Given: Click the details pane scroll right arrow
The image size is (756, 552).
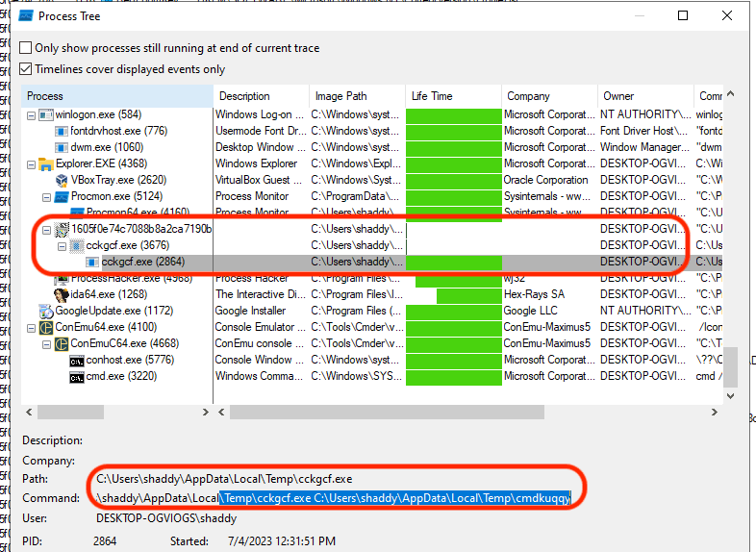Looking at the screenshot, I should pyautogui.click(x=714, y=413).
